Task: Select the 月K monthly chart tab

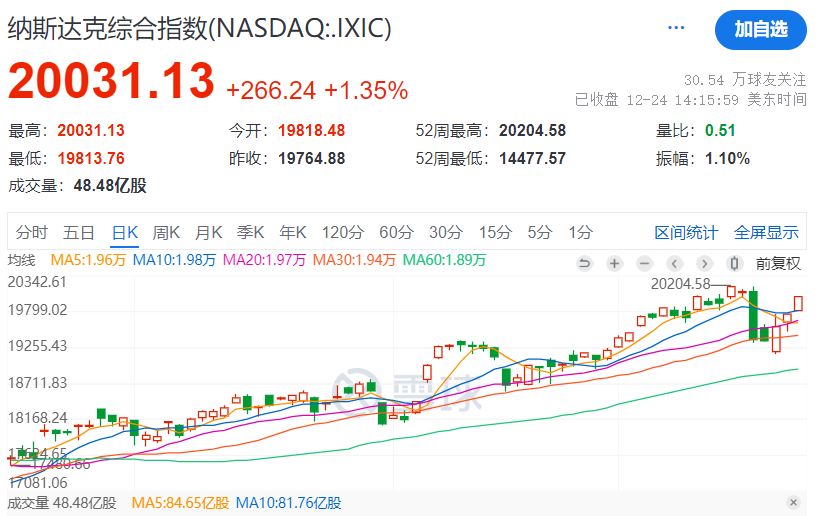Action: point(208,233)
